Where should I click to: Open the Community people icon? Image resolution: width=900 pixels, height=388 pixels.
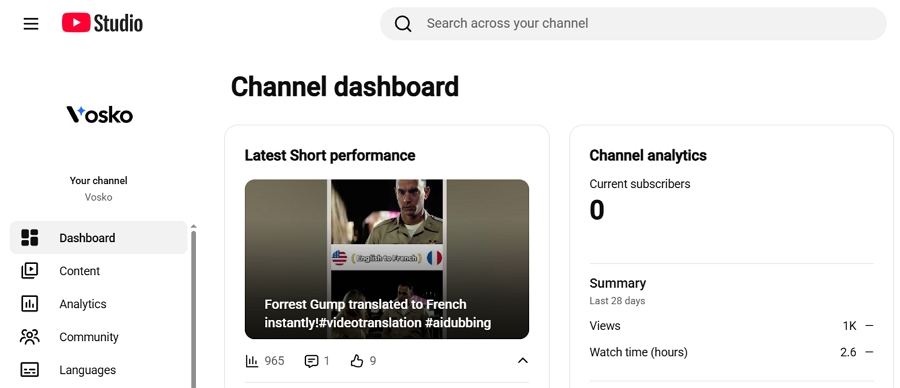tap(29, 336)
